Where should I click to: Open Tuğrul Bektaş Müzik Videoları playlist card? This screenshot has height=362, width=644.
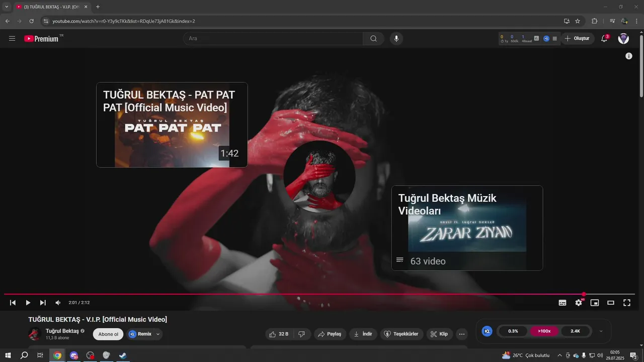pyautogui.click(x=467, y=228)
